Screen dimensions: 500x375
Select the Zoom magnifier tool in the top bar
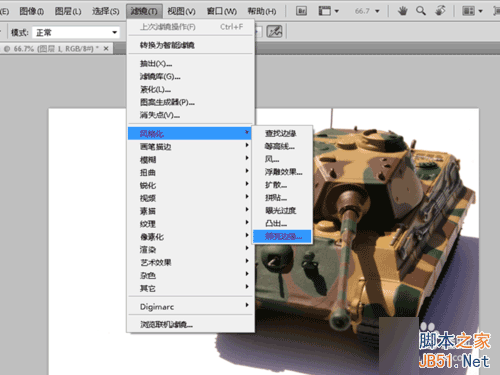421,11
